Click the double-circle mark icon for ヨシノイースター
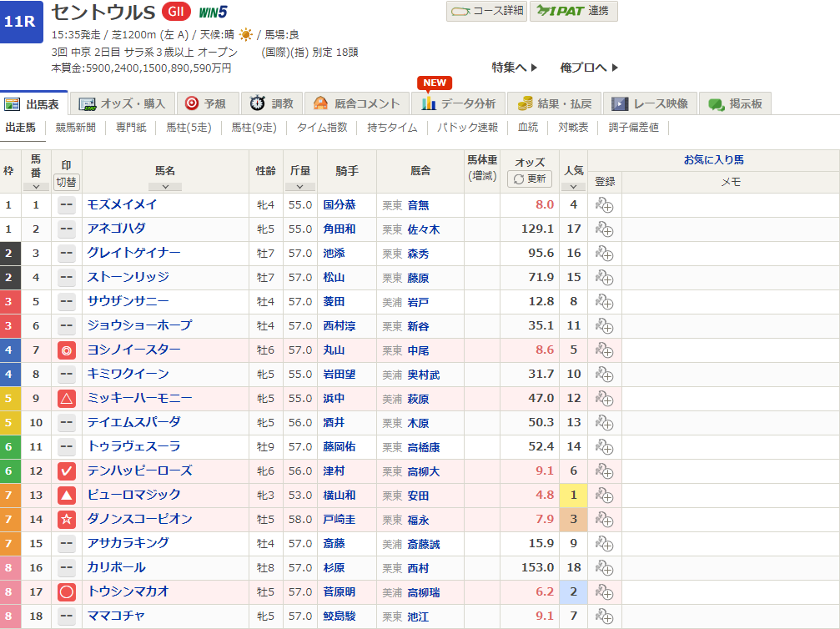Image resolution: width=840 pixels, height=629 pixels. [67, 350]
